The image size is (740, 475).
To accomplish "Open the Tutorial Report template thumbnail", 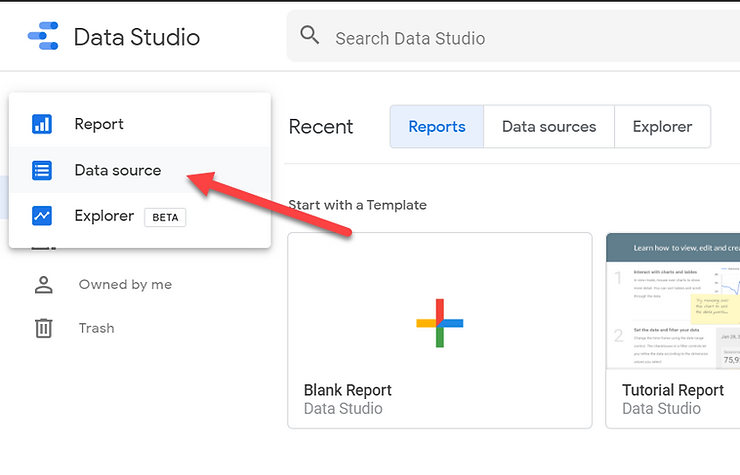I will 672,301.
